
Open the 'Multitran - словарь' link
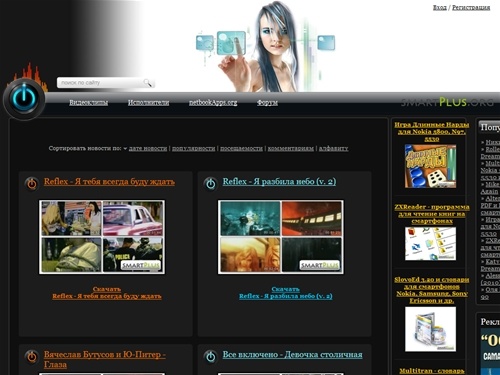(432, 371)
